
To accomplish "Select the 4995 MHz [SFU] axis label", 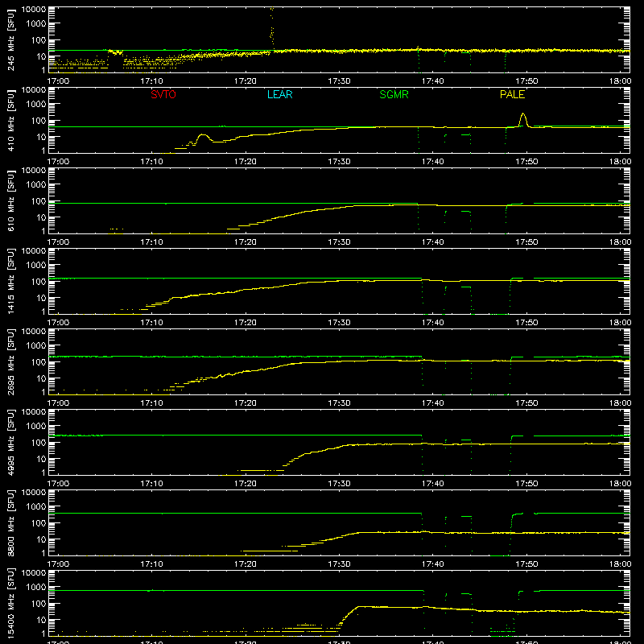I will (x=11, y=443).
